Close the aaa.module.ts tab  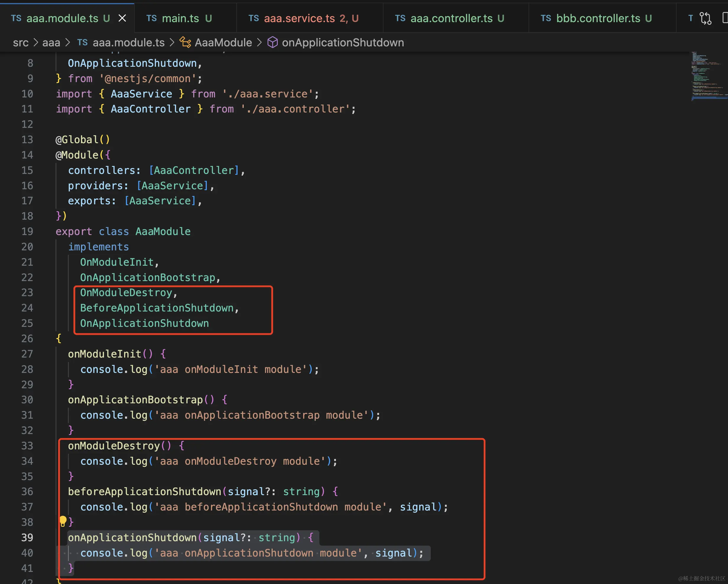point(122,18)
